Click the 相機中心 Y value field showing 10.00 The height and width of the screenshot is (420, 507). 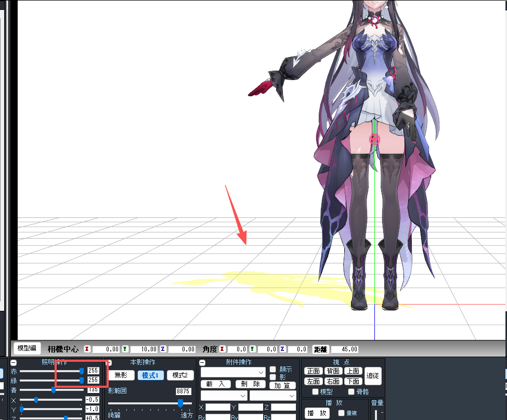click(x=144, y=349)
